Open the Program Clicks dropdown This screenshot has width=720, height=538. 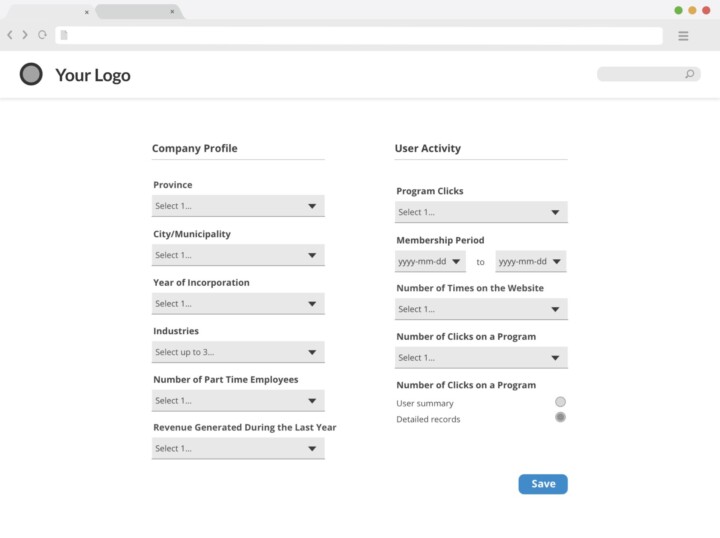click(481, 212)
